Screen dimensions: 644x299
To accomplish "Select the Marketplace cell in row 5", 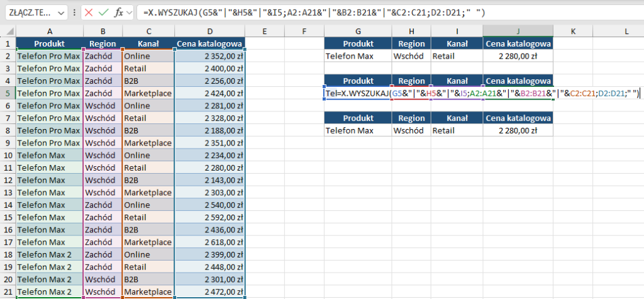I will (148, 93).
